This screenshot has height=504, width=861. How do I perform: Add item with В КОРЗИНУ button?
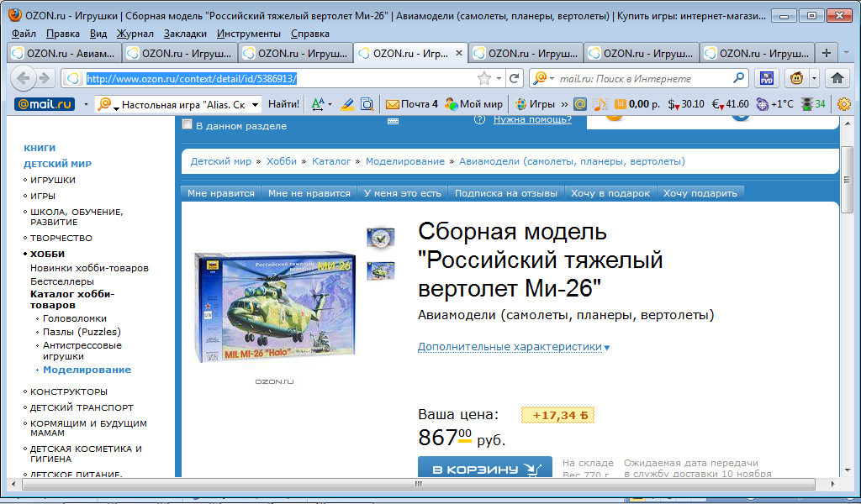pyautogui.click(x=485, y=468)
